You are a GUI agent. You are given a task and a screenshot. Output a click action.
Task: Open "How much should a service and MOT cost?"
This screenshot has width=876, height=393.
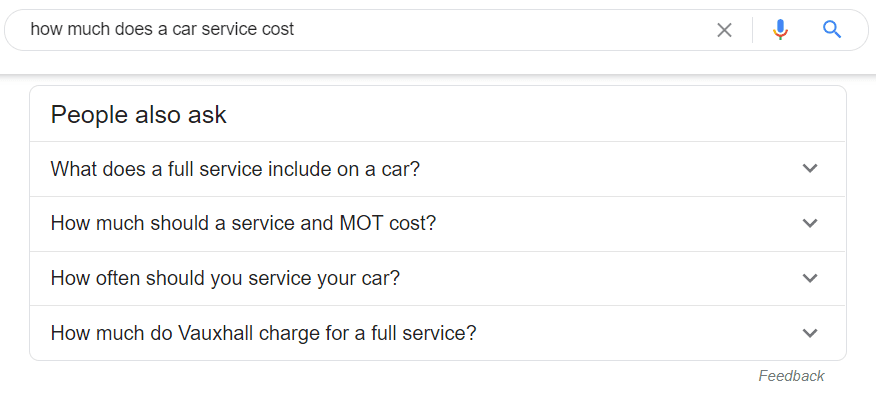pos(437,224)
